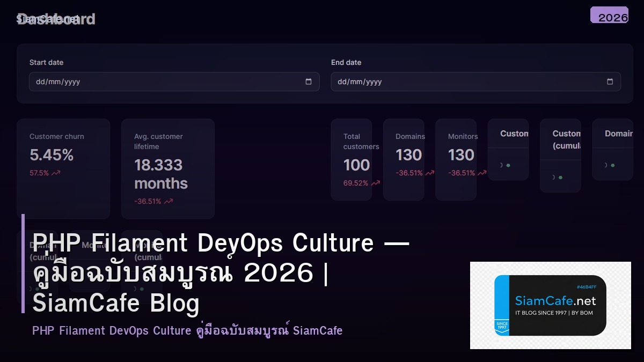This screenshot has height=362, width=644.
Task: Select the Dashboard heading
Action: pos(56,19)
